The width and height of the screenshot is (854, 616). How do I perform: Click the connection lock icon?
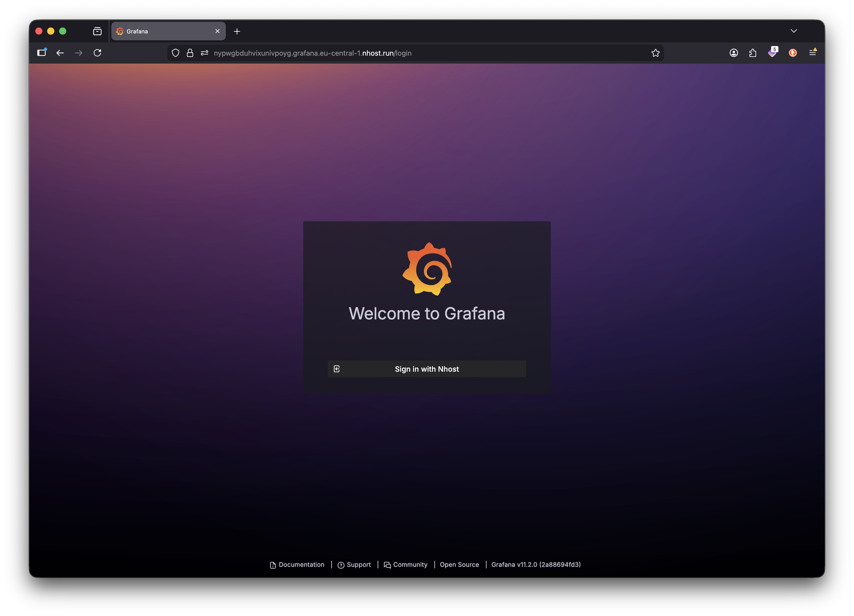190,53
